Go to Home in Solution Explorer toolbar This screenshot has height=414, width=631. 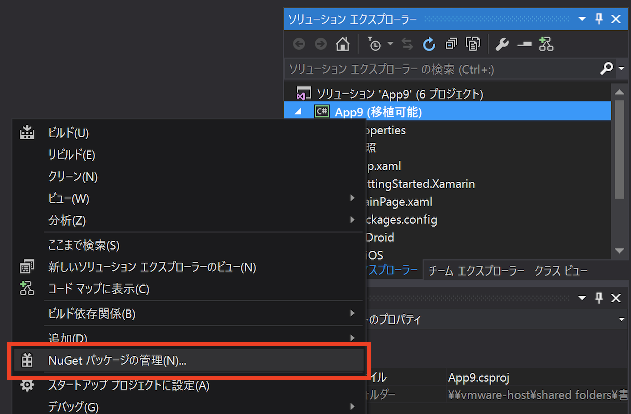pyautogui.click(x=343, y=44)
